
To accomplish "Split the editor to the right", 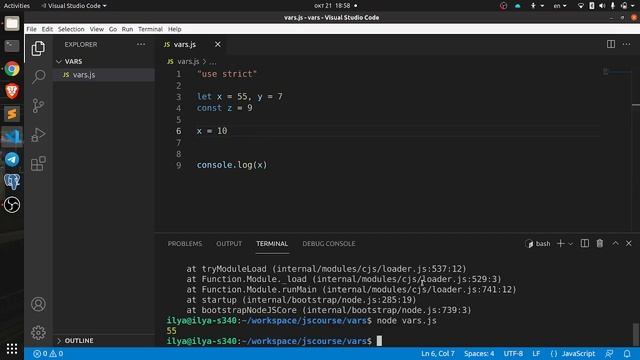I will 611,44.
